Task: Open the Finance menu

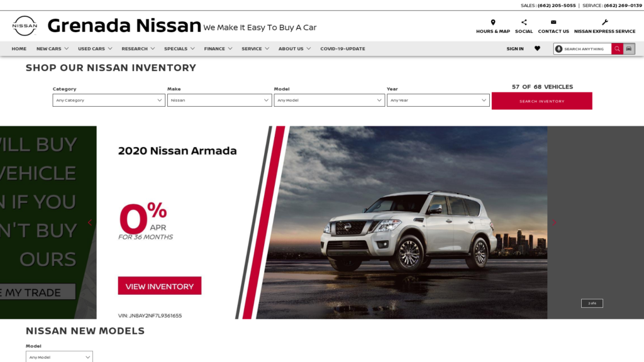Action: pos(218,48)
